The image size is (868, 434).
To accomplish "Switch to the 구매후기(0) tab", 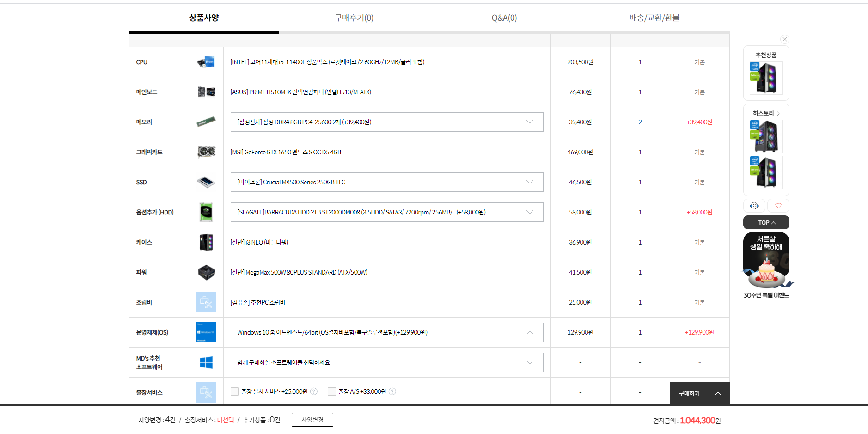I will tap(354, 18).
